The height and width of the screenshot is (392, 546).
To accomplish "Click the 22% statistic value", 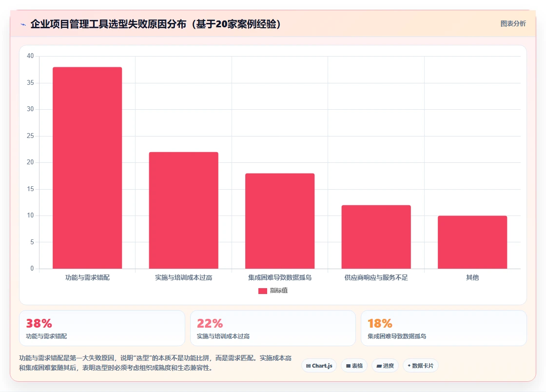I will (x=210, y=323).
